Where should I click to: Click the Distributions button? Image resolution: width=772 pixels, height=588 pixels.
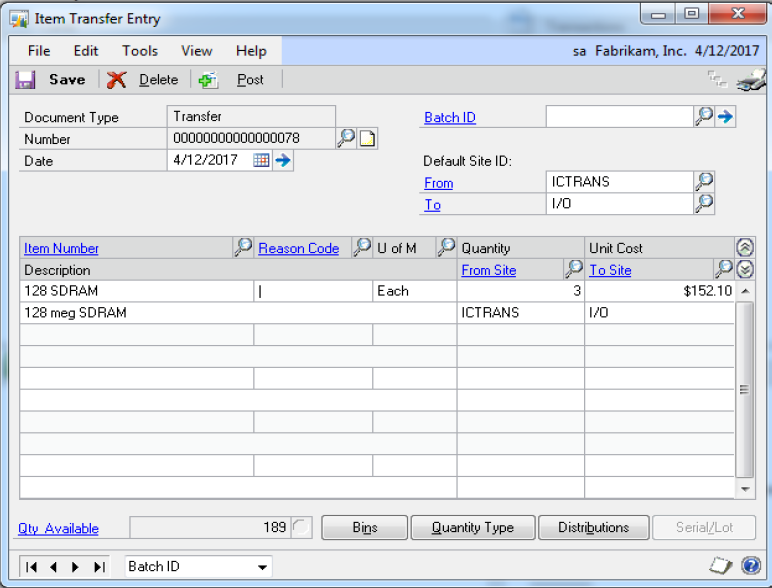click(x=593, y=527)
